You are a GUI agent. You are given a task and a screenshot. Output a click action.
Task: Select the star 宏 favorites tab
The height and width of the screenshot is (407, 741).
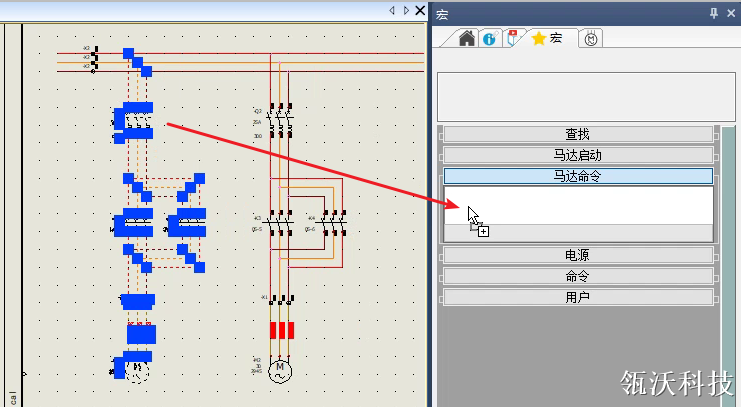point(549,39)
